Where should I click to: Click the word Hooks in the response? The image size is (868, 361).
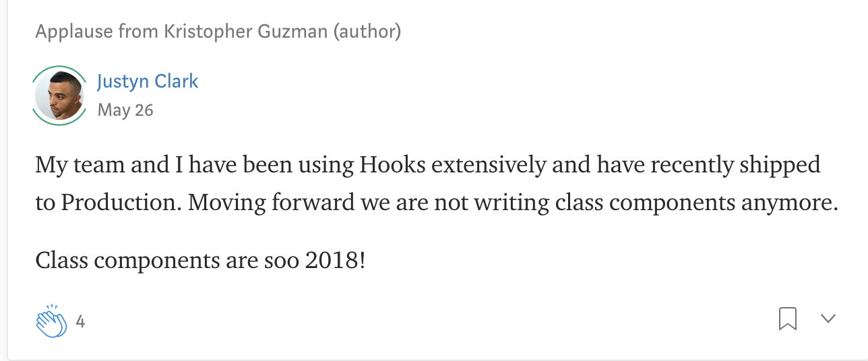394,164
